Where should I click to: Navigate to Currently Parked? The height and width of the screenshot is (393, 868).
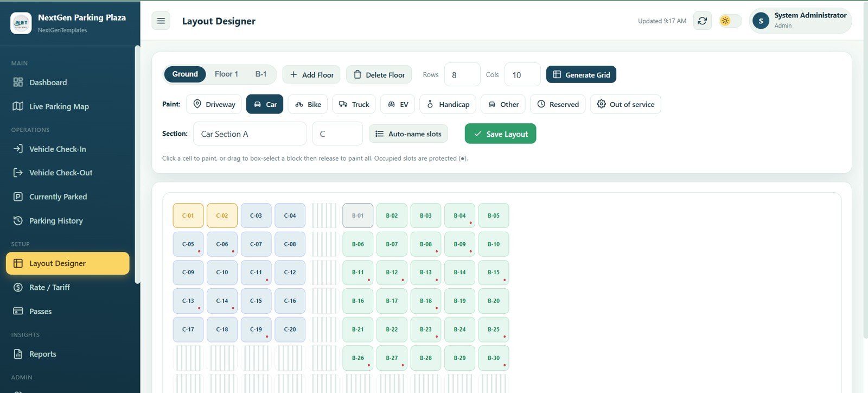click(x=68, y=196)
